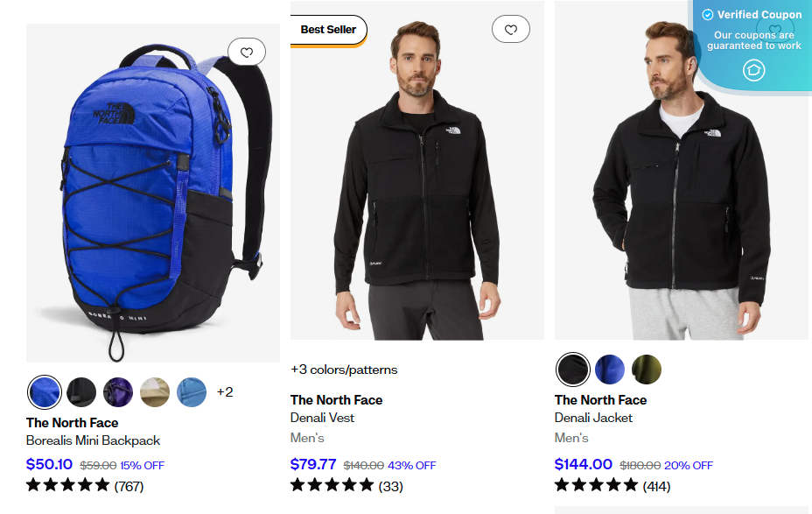
Task: Select the blue color option for Denali Jacket
Action: coord(609,370)
